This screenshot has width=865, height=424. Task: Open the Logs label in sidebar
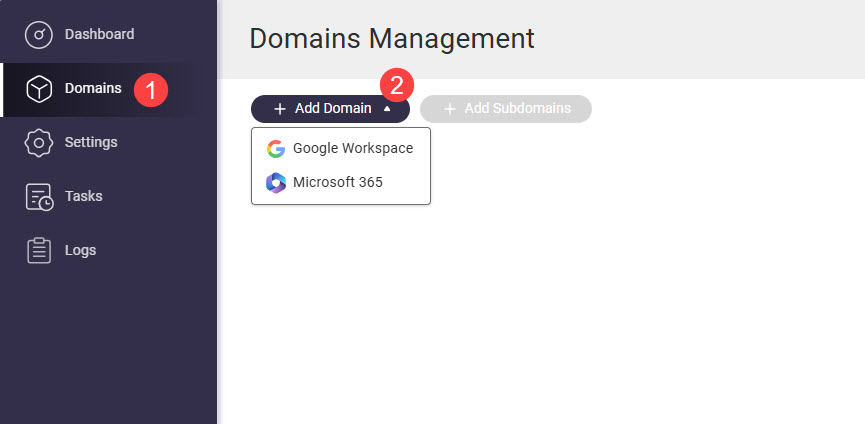[81, 250]
